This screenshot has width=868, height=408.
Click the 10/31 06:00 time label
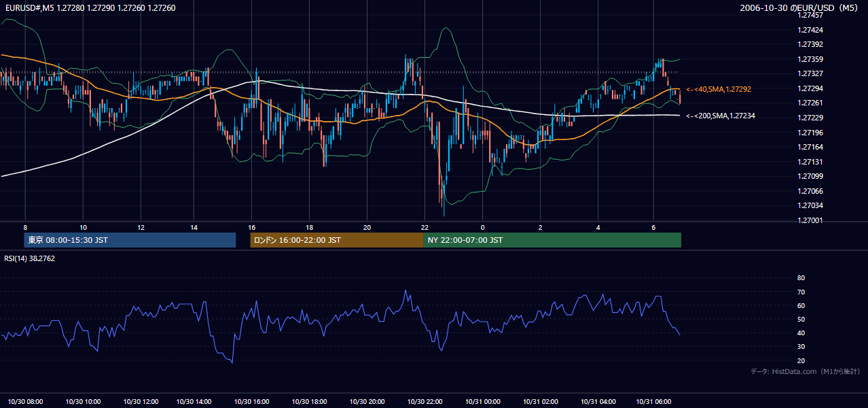653,401
